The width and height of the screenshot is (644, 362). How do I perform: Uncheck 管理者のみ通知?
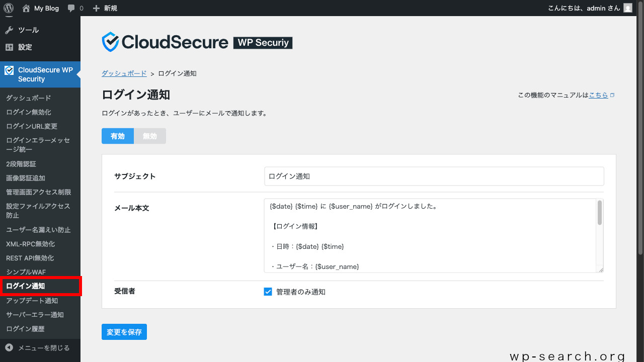(268, 291)
